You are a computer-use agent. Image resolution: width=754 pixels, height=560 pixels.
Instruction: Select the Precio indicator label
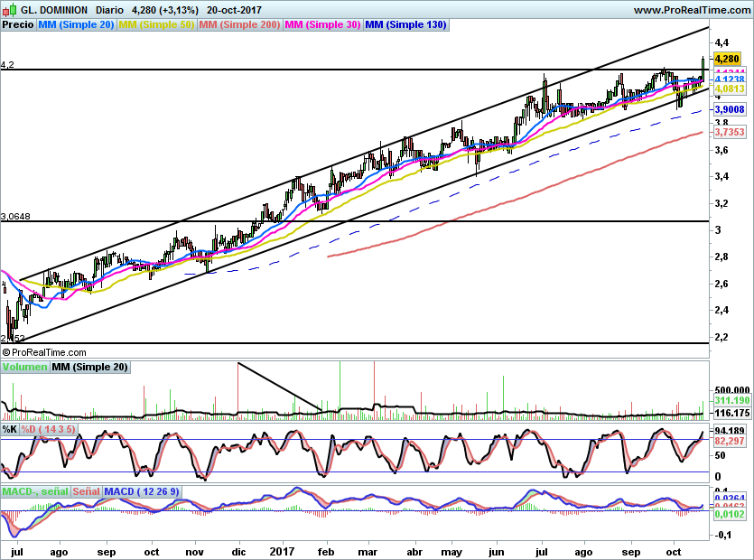(18, 24)
